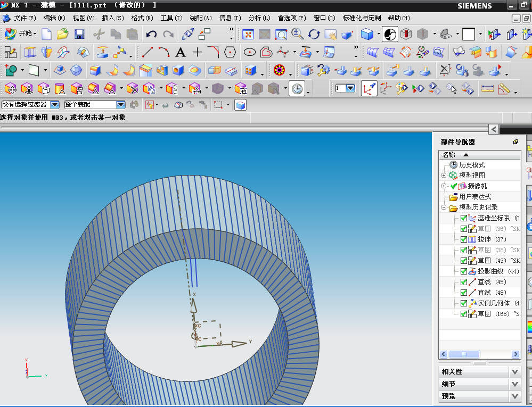Screen dimensions: 532x407
Task: Click the gear pattern wheel icon
Action: [279, 70]
